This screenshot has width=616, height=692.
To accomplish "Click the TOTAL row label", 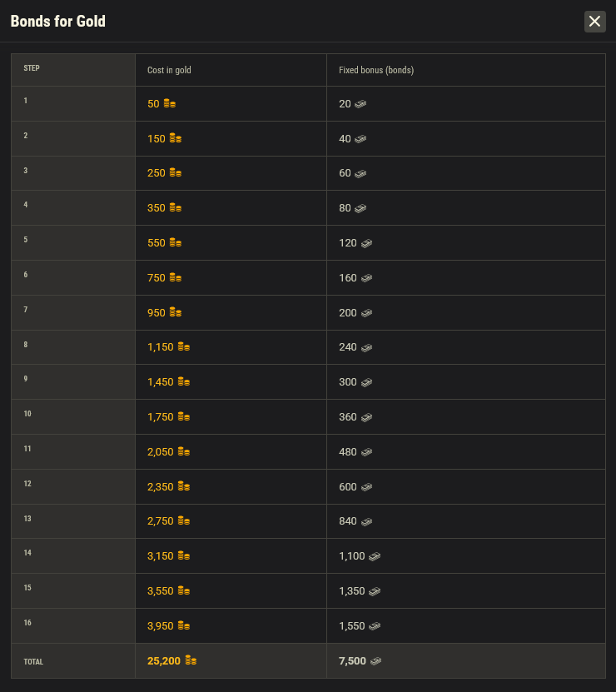I will (x=33, y=662).
